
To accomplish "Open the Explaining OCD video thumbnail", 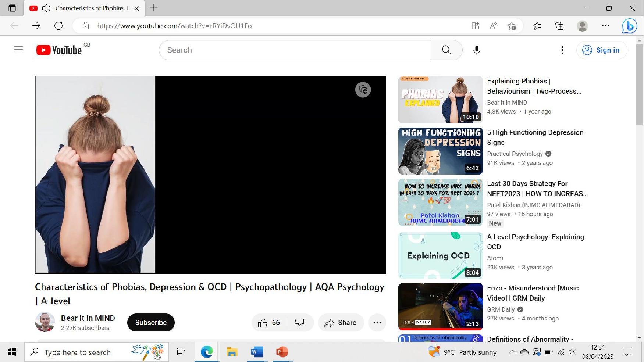I will coord(440,255).
